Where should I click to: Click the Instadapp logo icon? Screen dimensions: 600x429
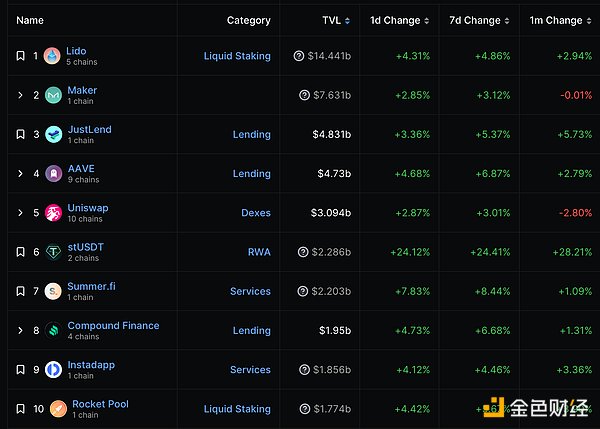(53, 370)
